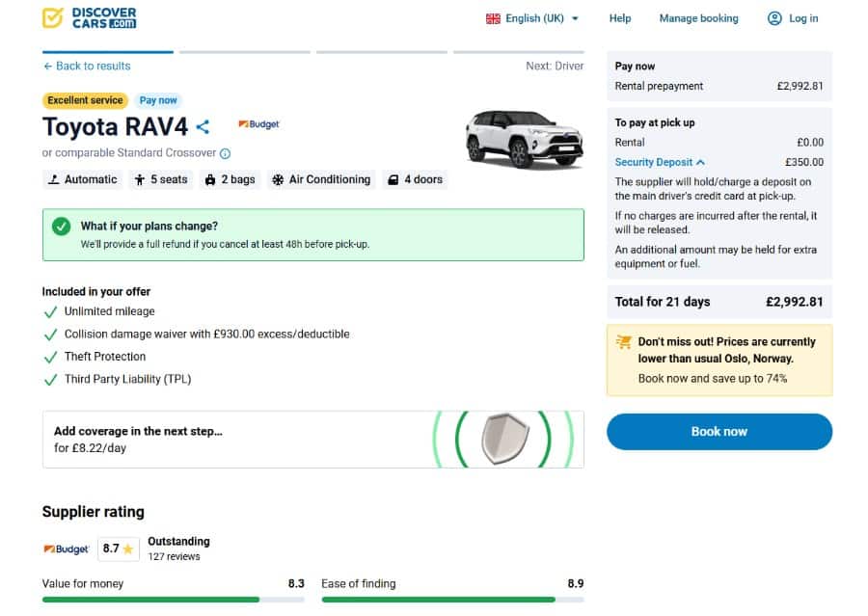This screenshot has width=868, height=616.
Task: Open info about comparable Standard Crossover
Action: tap(225, 153)
